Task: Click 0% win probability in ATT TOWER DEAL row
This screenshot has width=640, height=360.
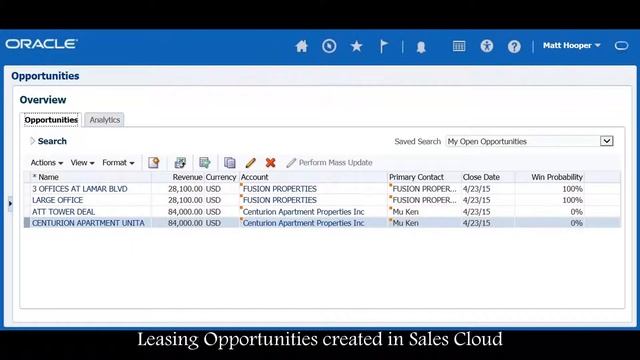Action: [576, 211]
